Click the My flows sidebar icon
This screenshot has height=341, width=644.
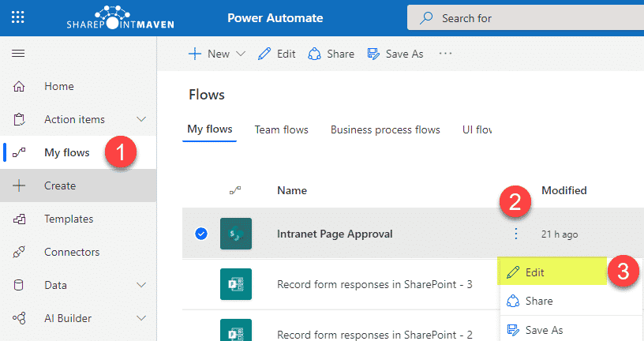(x=19, y=153)
